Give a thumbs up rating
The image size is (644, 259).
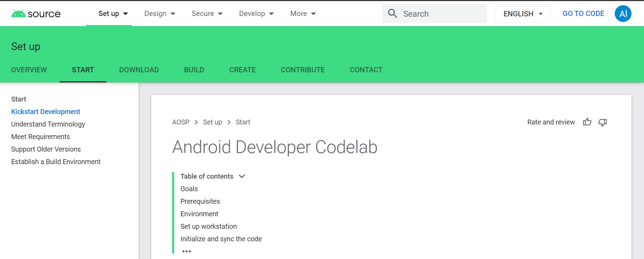pyautogui.click(x=587, y=122)
